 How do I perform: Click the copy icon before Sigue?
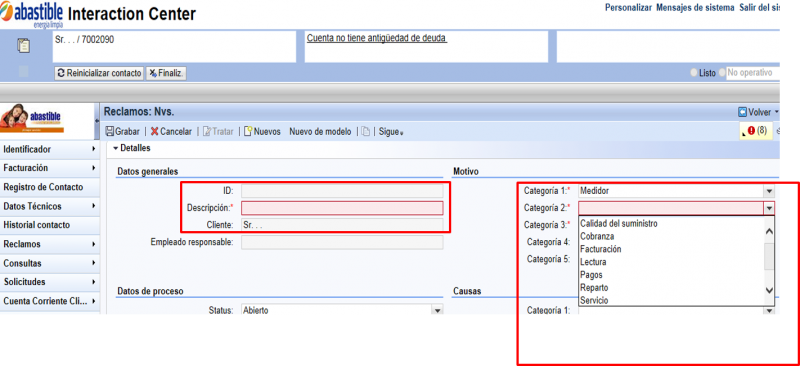[365, 131]
